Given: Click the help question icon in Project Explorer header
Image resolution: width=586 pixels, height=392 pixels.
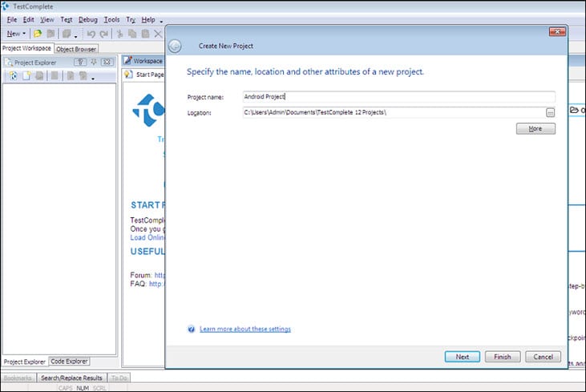Looking at the screenshot, I should [80, 62].
